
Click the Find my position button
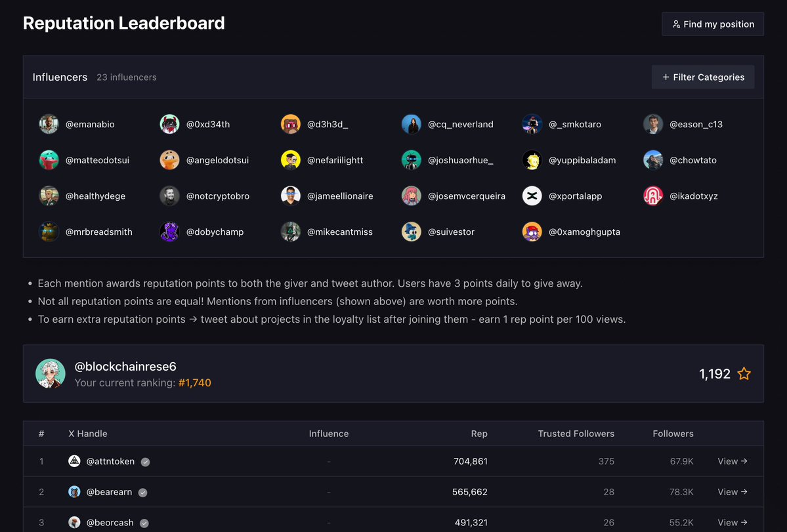coord(713,24)
